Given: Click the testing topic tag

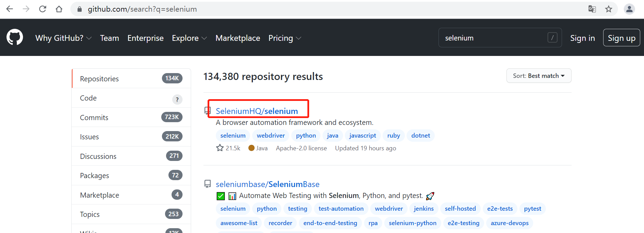Looking at the screenshot, I should click(297, 208).
